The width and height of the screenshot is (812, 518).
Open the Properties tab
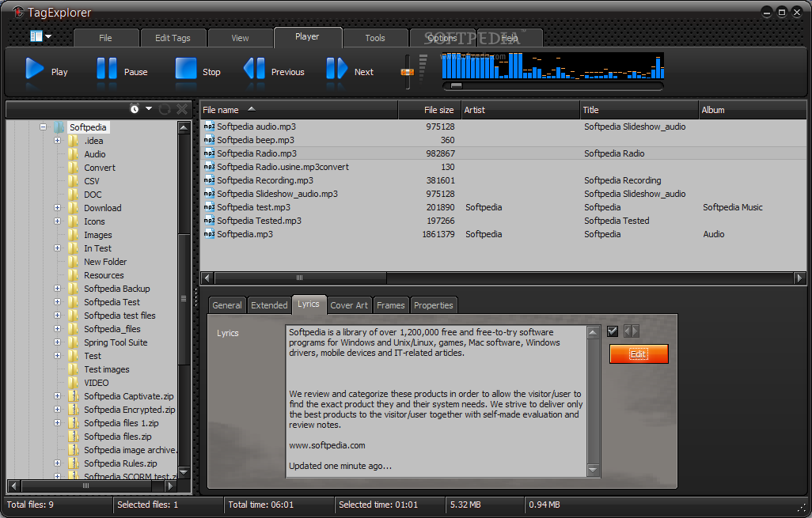coord(434,305)
